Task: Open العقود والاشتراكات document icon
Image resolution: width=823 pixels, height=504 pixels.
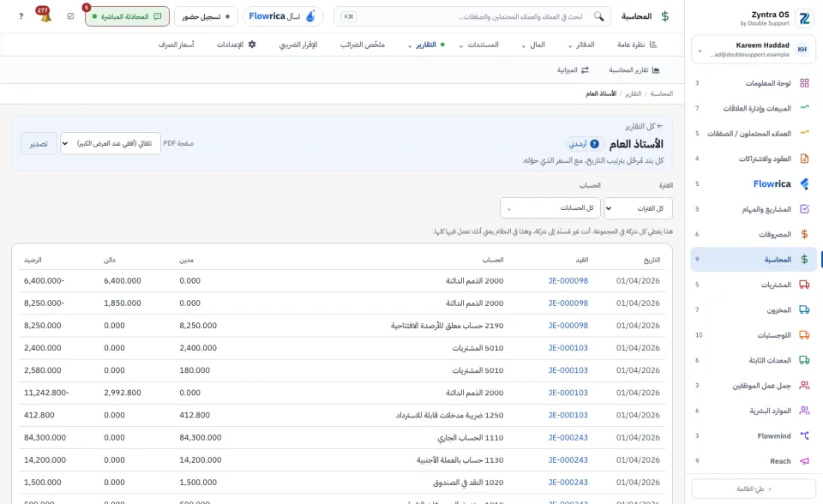Action: coord(804,159)
